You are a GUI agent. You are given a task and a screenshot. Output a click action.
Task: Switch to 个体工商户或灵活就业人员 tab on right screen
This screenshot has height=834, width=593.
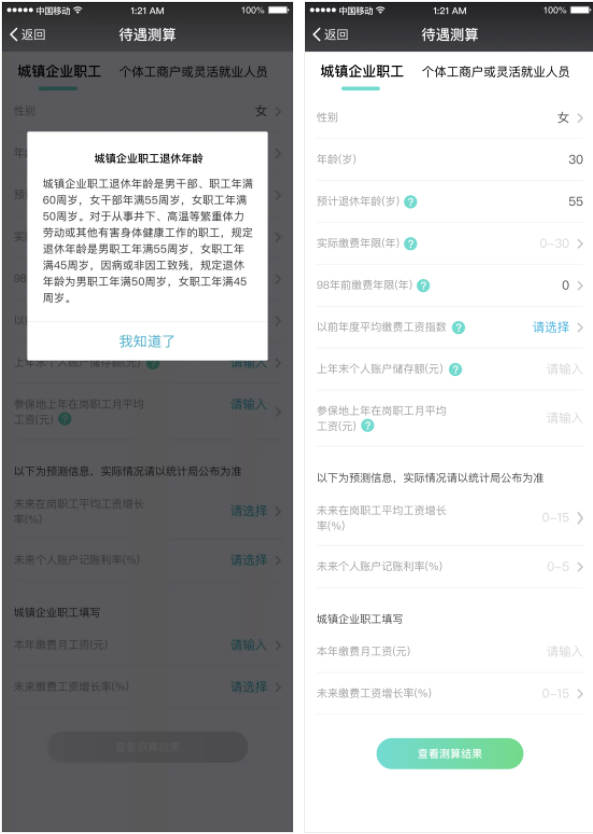tap(495, 72)
